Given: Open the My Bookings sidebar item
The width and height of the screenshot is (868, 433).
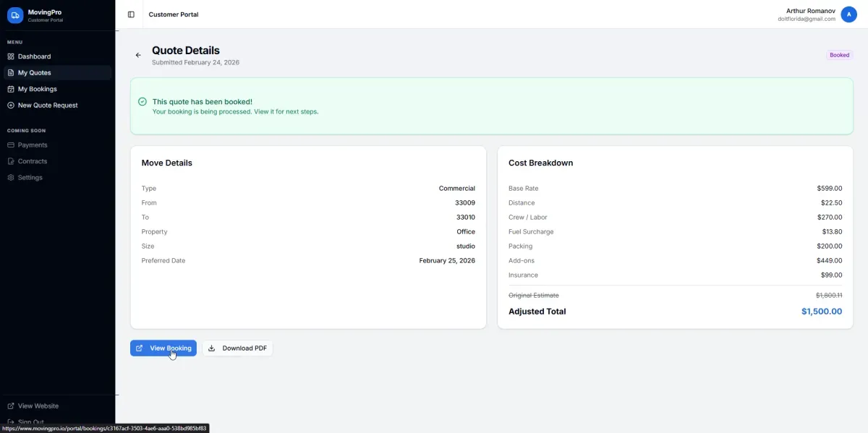Looking at the screenshot, I should [x=37, y=89].
